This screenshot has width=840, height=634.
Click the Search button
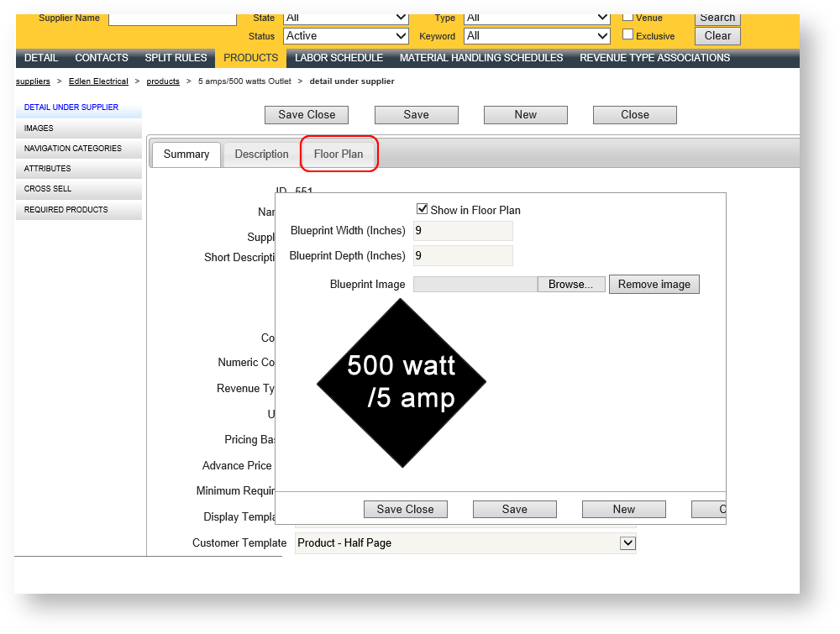[717, 17]
